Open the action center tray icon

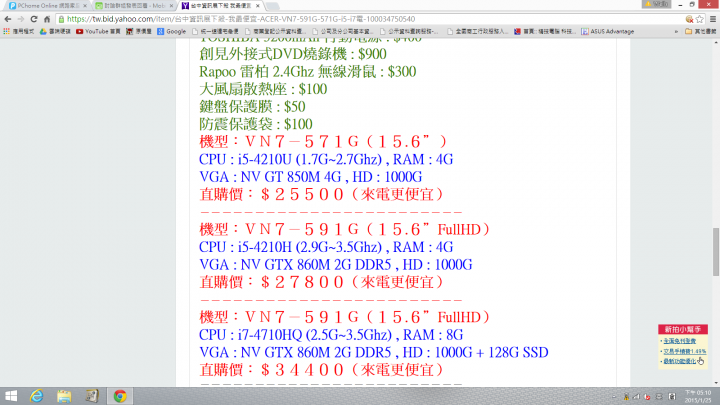coord(659,396)
